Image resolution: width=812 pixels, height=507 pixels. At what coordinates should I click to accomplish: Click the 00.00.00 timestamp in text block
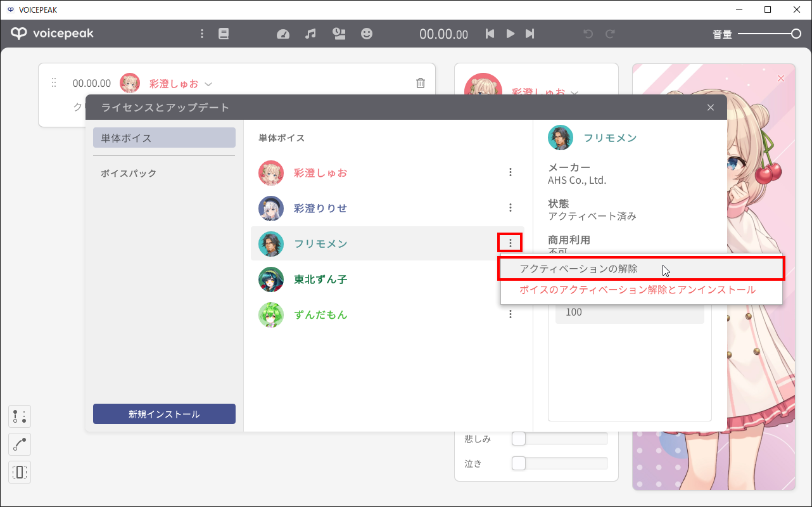tap(92, 83)
